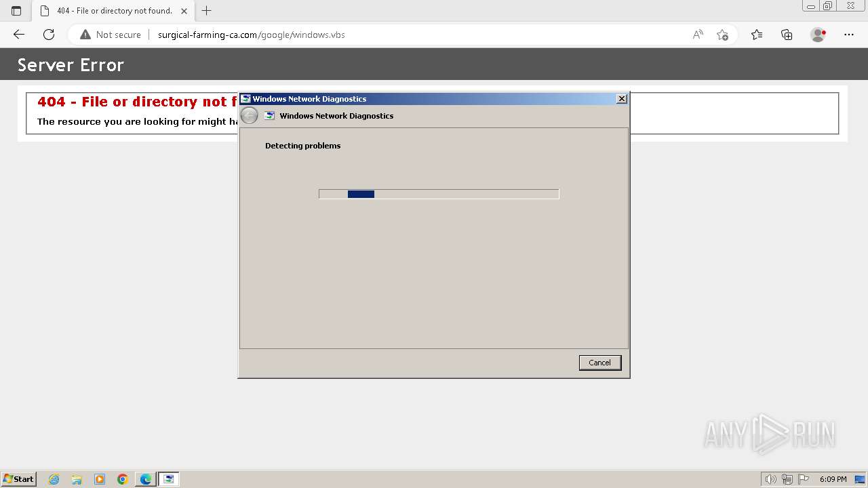The height and width of the screenshot is (488, 868).
Task: Close the 404 browser tab
Action: pos(184,11)
